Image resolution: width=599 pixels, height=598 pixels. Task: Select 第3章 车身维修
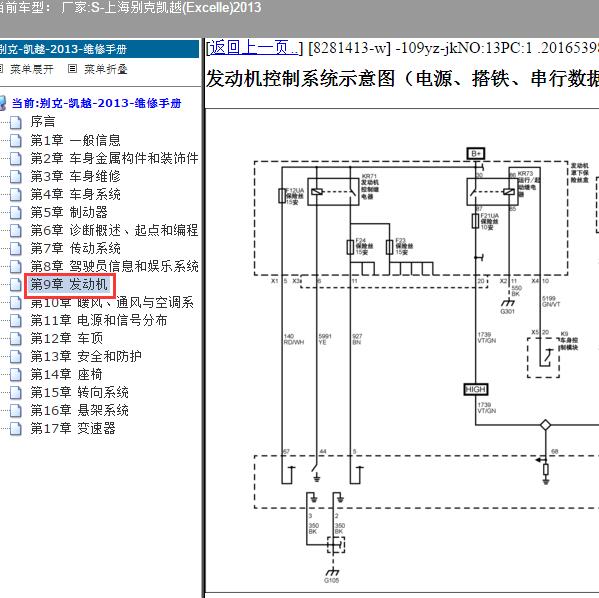pyautogui.click(x=76, y=176)
